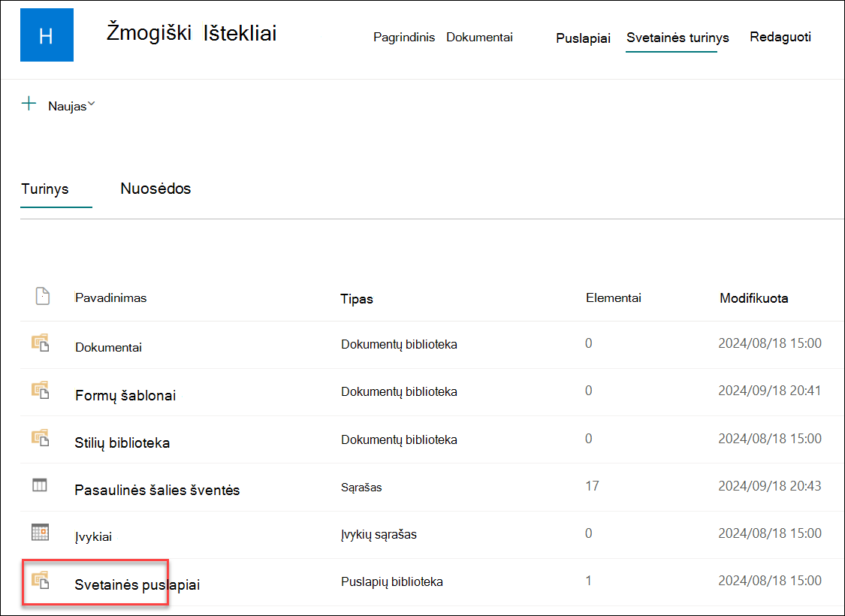Image resolution: width=845 pixels, height=616 pixels.
Task: Switch to the Nuosėdos tab
Action: click(155, 189)
